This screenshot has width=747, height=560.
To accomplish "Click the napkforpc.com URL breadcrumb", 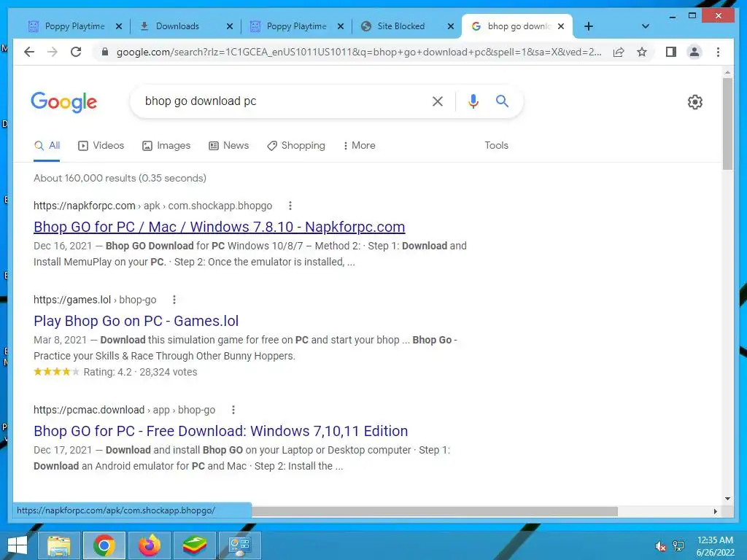I will click(x=152, y=206).
